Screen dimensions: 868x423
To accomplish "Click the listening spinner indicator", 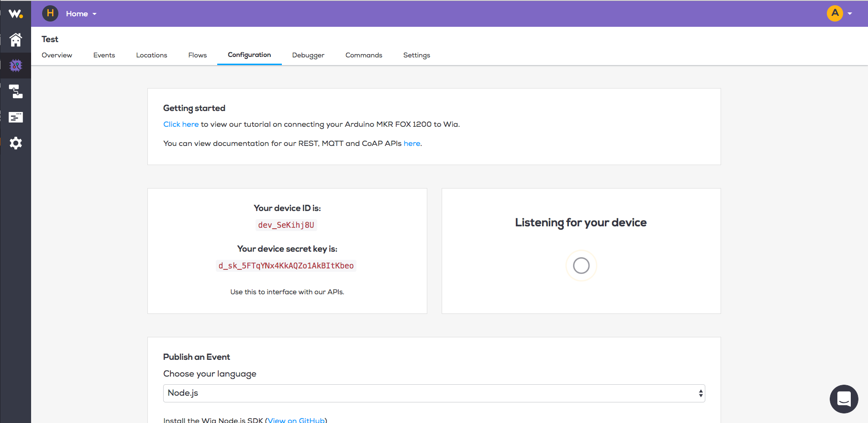I will tap(581, 266).
